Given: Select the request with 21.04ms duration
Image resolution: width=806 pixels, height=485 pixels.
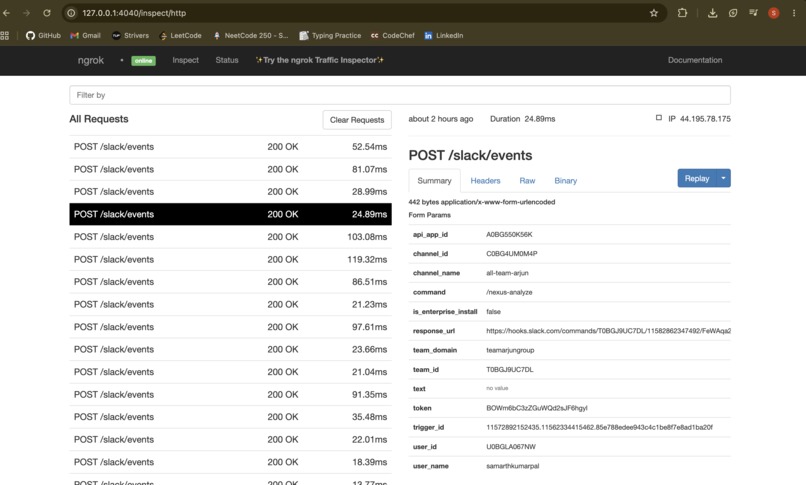Looking at the screenshot, I should pyautogui.click(x=230, y=372).
